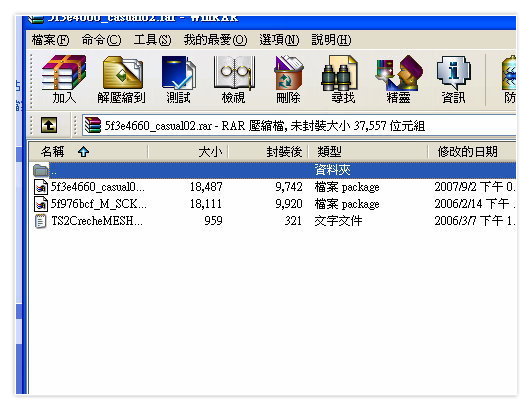Click the WinRAR title bar icon
This screenshot has height=410, width=532.
point(36,19)
